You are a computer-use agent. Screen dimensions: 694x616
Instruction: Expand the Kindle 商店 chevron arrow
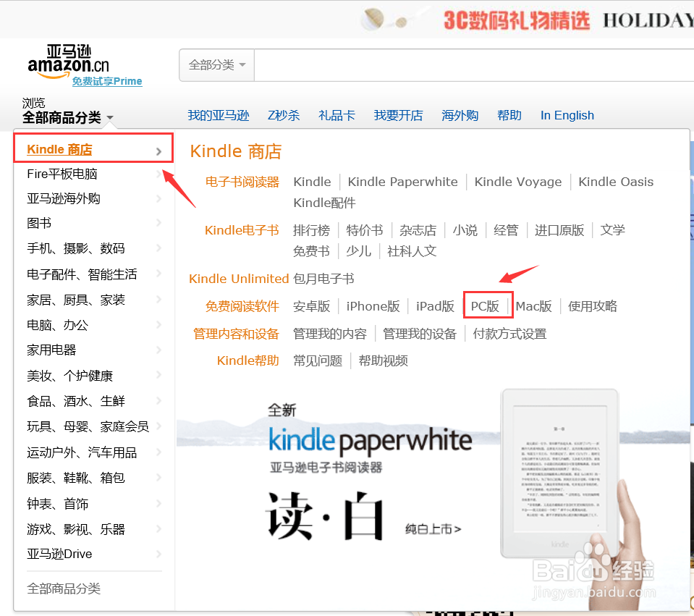pyautogui.click(x=159, y=151)
